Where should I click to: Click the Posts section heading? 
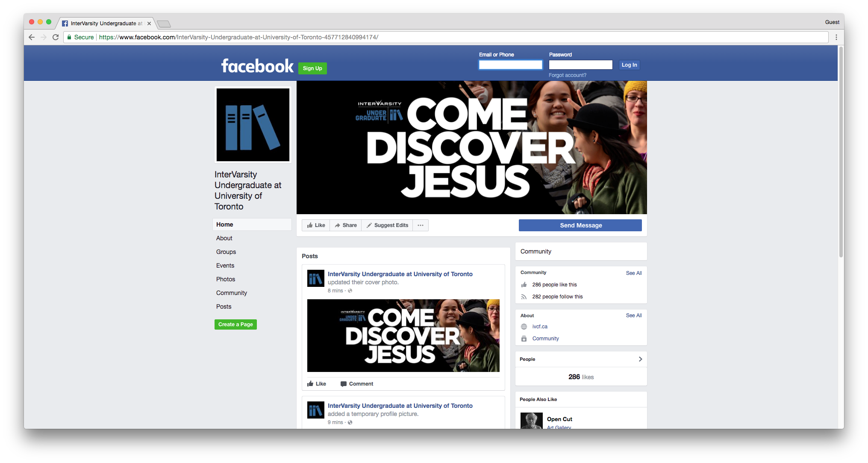310,256
